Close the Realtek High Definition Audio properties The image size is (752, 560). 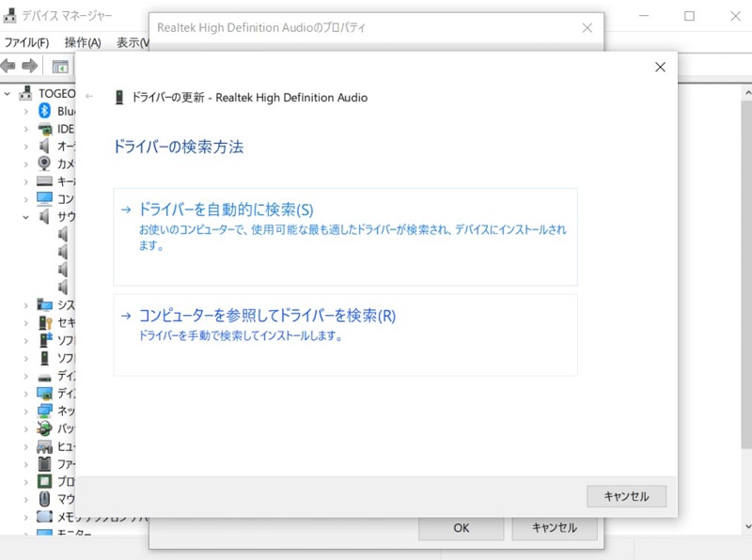587,28
